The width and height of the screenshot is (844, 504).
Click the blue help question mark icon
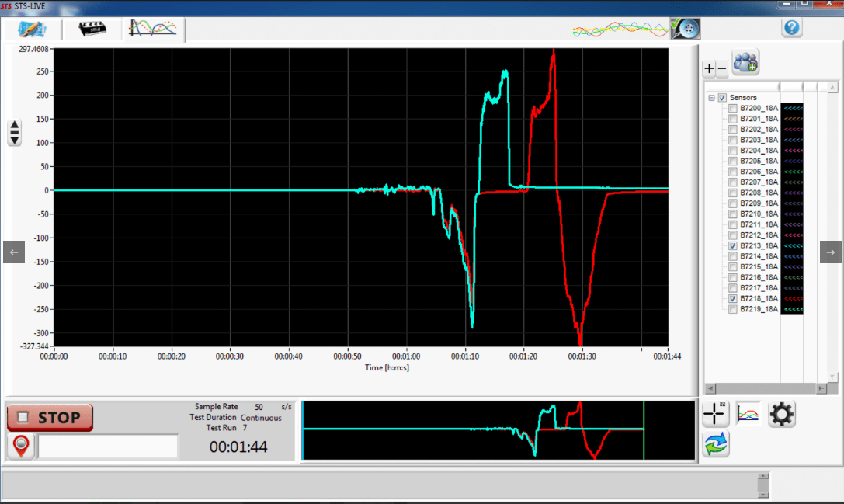[791, 28]
